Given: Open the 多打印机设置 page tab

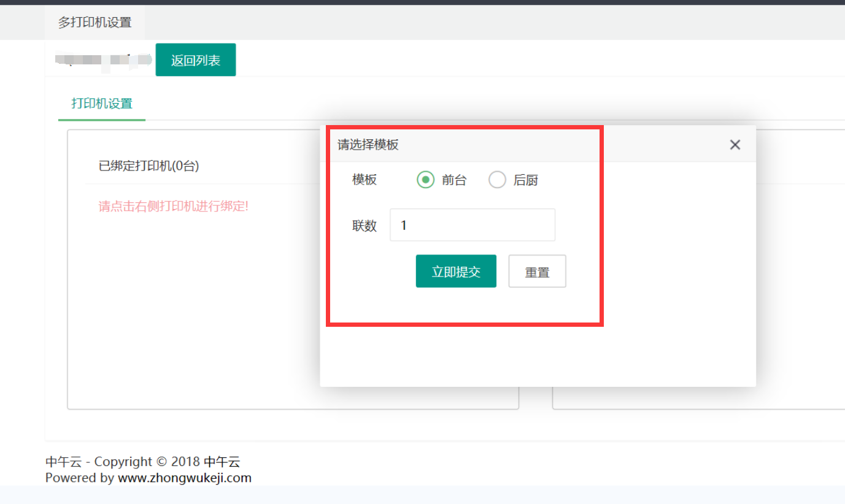Looking at the screenshot, I should (x=95, y=23).
